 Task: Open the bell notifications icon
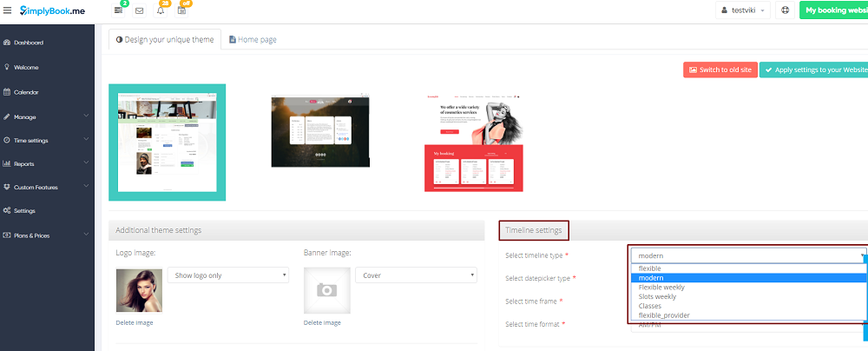click(161, 11)
